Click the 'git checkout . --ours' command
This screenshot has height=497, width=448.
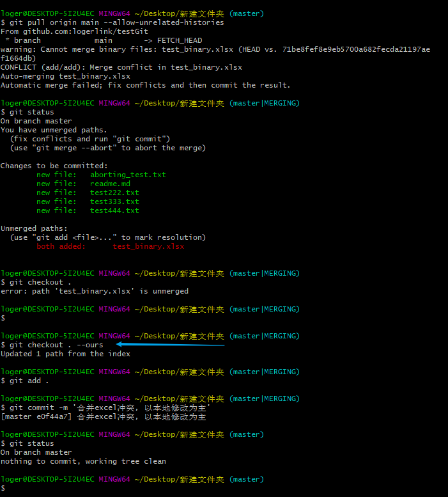point(56,345)
